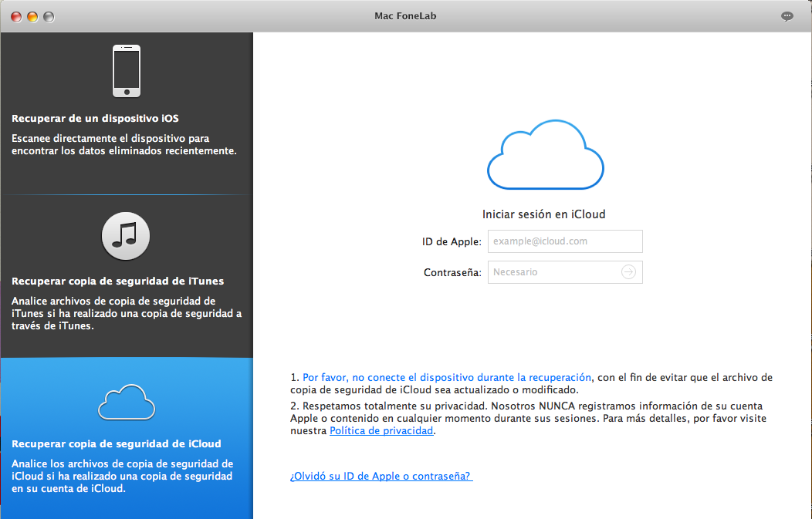The width and height of the screenshot is (812, 519).
Task: Submit login with the arrow button
Action: tap(628, 272)
